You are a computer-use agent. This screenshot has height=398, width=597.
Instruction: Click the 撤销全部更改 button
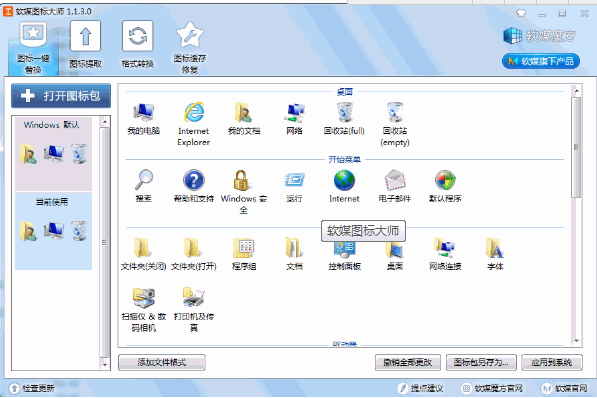(408, 362)
